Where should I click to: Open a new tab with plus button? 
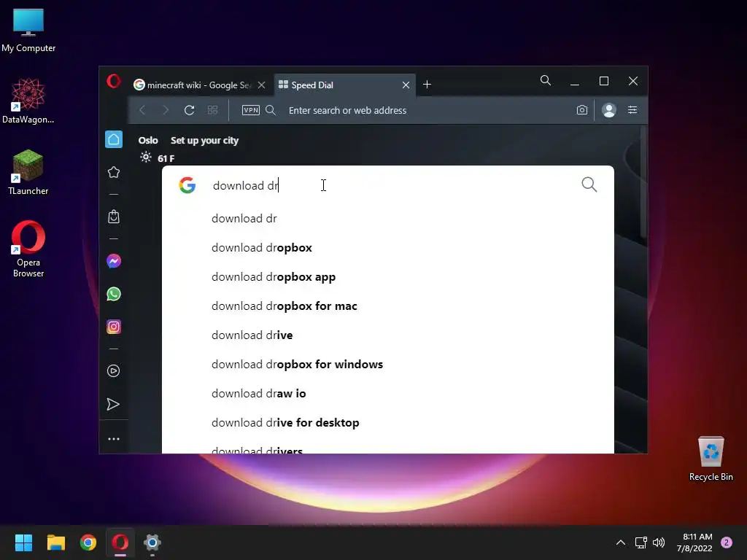427,85
